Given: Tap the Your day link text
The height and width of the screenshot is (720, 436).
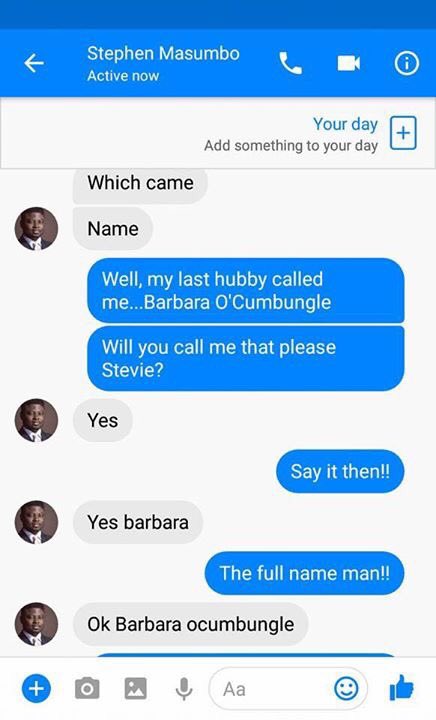Looking at the screenshot, I should (345, 124).
